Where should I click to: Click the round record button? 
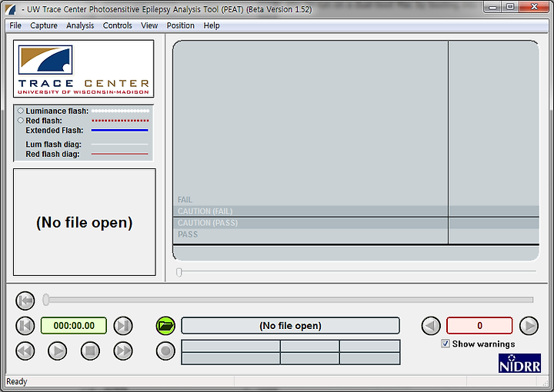coord(165,351)
